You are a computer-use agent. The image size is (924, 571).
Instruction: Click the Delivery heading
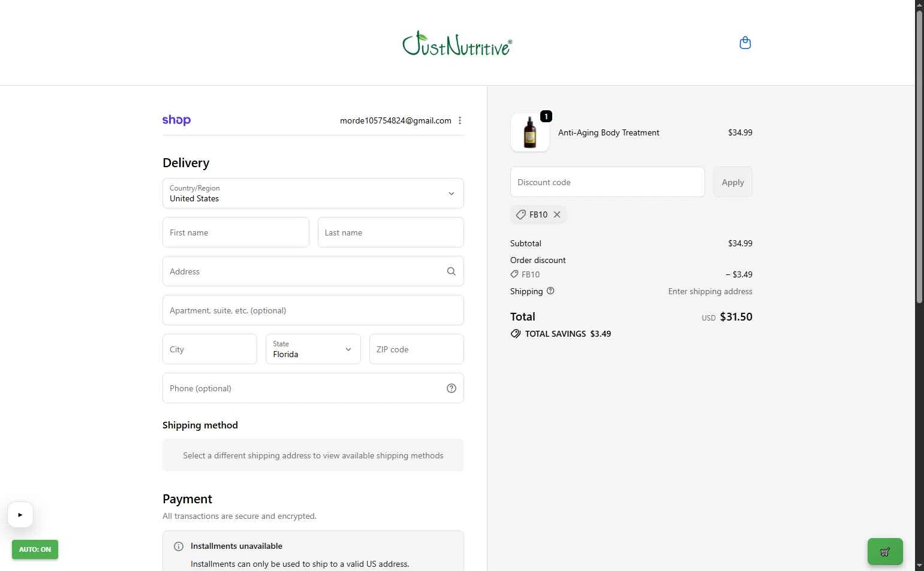tap(186, 163)
